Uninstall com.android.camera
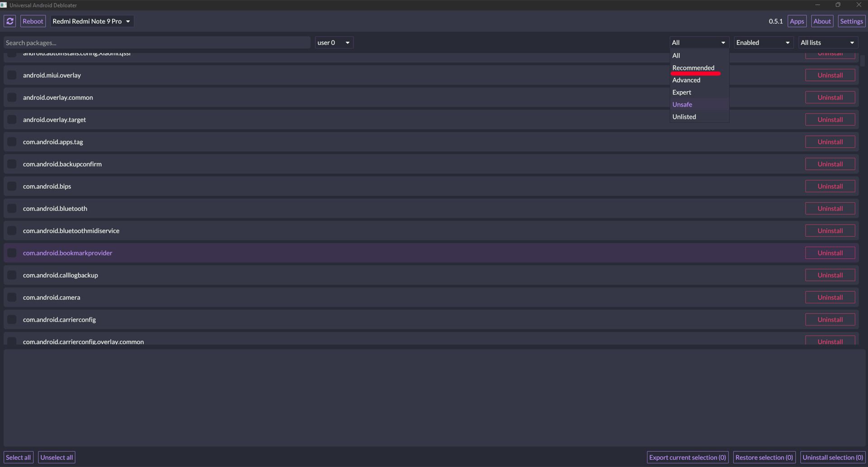Screen dimensions: 868x467 (x=830, y=297)
